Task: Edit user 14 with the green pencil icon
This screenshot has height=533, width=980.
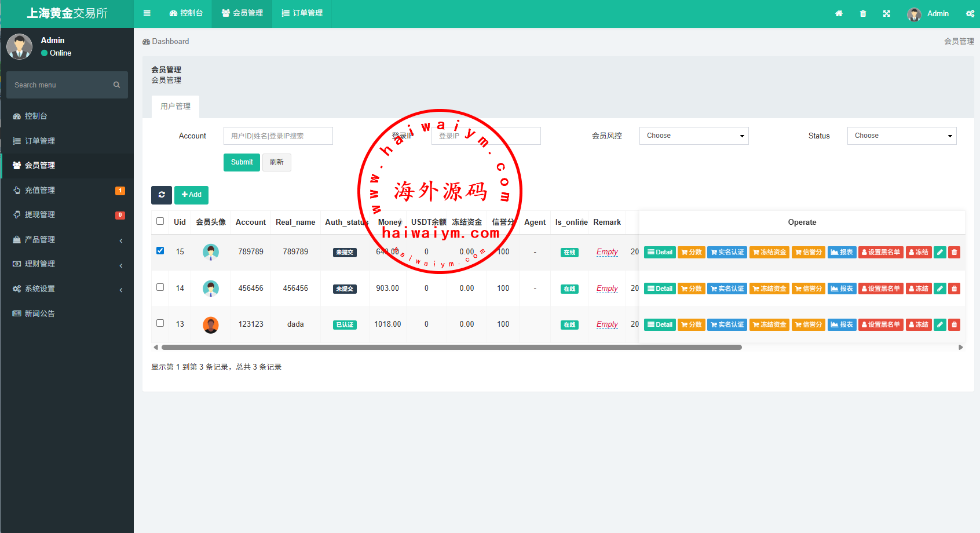Action: [940, 289]
